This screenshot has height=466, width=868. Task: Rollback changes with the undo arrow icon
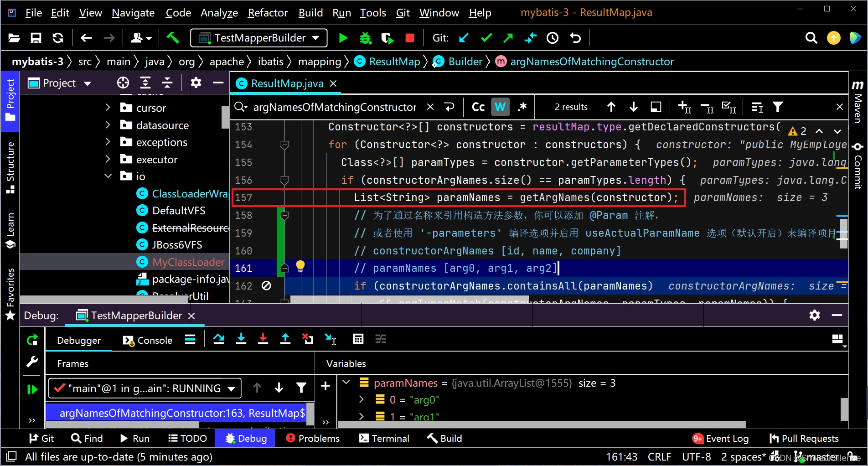click(575, 38)
